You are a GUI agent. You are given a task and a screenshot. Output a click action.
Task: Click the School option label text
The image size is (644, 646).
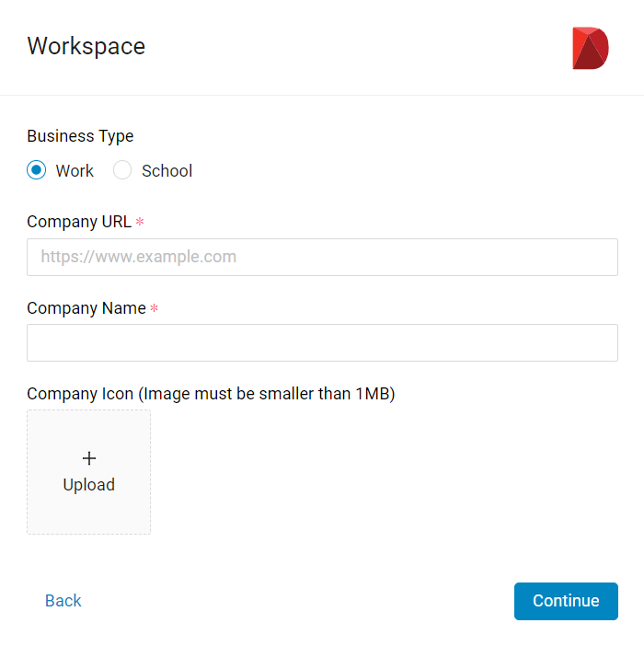click(167, 171)
